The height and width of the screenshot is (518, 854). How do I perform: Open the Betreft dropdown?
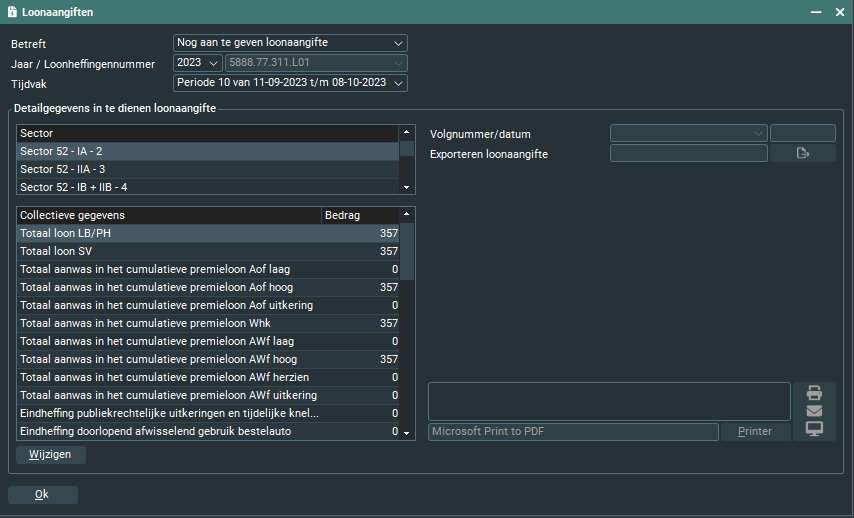[x=399, y=43]
